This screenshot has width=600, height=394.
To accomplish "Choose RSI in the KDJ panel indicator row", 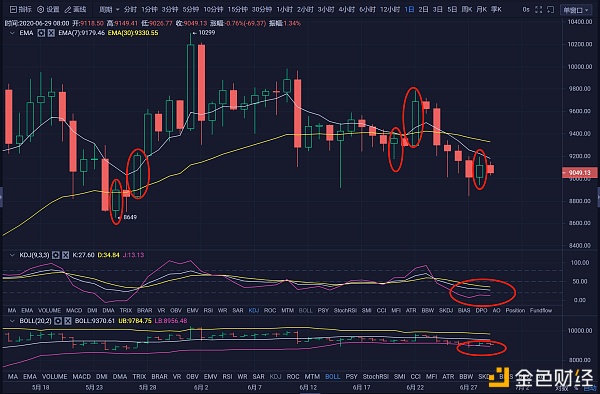I will (208, 310).
